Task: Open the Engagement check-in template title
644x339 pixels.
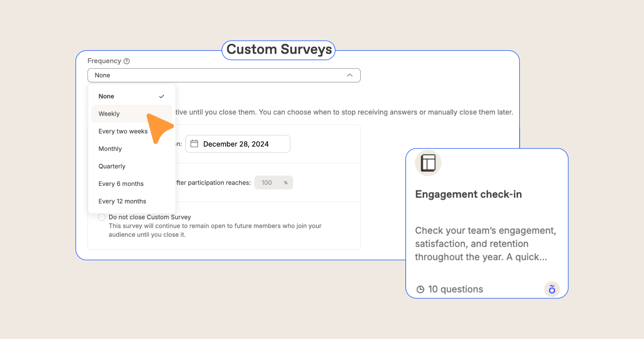Action: point(469,194)
